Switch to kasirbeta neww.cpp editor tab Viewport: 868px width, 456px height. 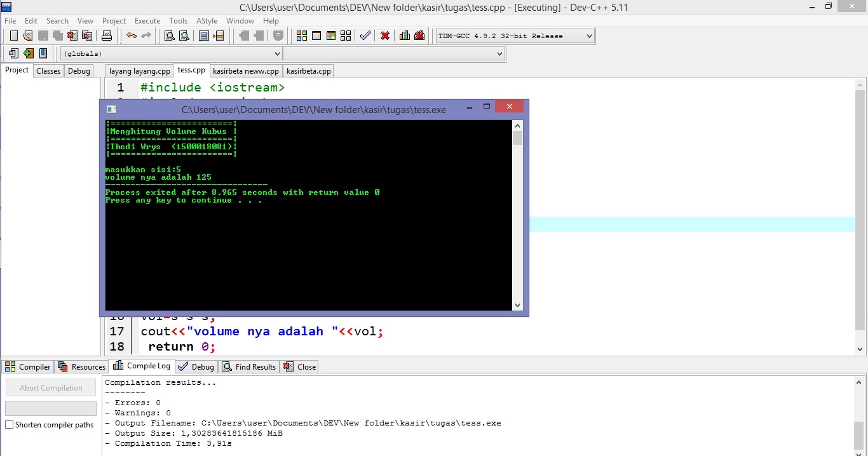(246, 71)
